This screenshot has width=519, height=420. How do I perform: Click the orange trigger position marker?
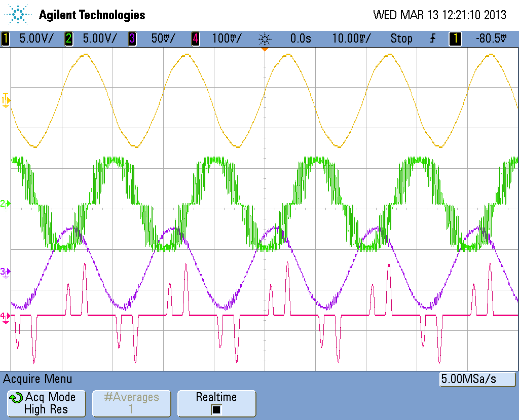click(265, 49)
